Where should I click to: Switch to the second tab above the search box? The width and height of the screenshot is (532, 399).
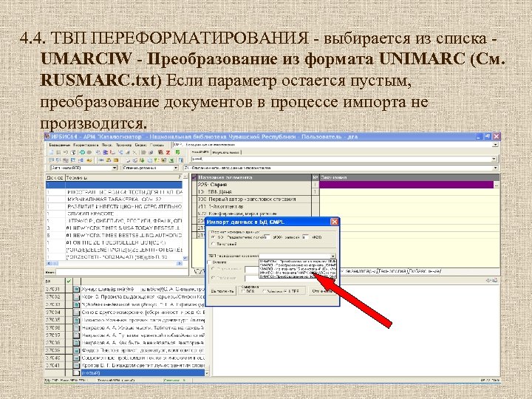[x=225, y=152]
